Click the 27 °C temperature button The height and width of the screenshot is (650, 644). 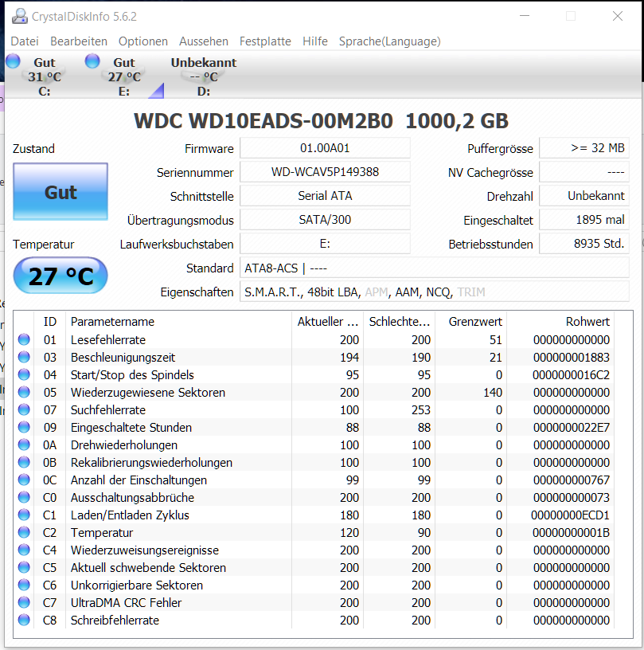(60, 276)
